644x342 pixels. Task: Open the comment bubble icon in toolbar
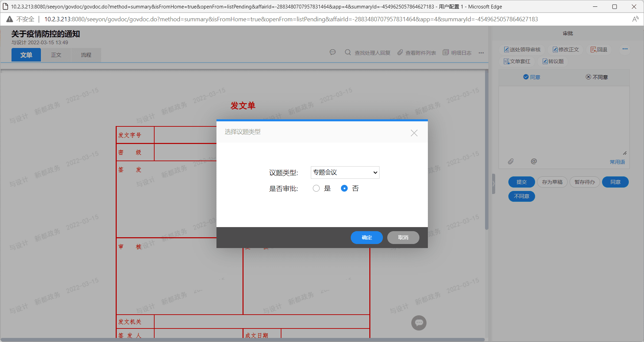[333, 52]
